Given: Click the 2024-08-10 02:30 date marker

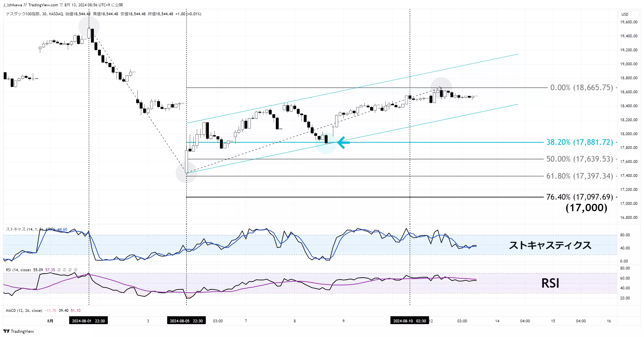Looking at the screenshot, I should pyautogui.click(x=409, y=321).
